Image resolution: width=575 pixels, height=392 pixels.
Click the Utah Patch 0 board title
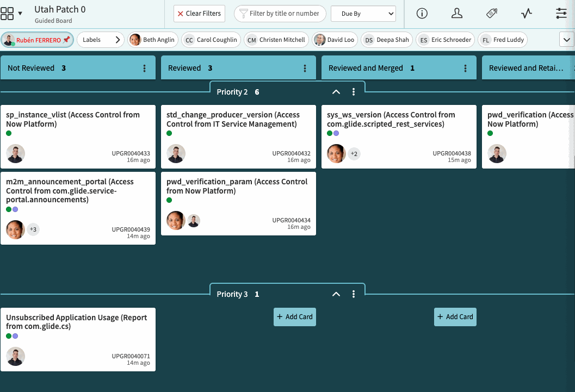pyautogui.click(x=60, y=9)
